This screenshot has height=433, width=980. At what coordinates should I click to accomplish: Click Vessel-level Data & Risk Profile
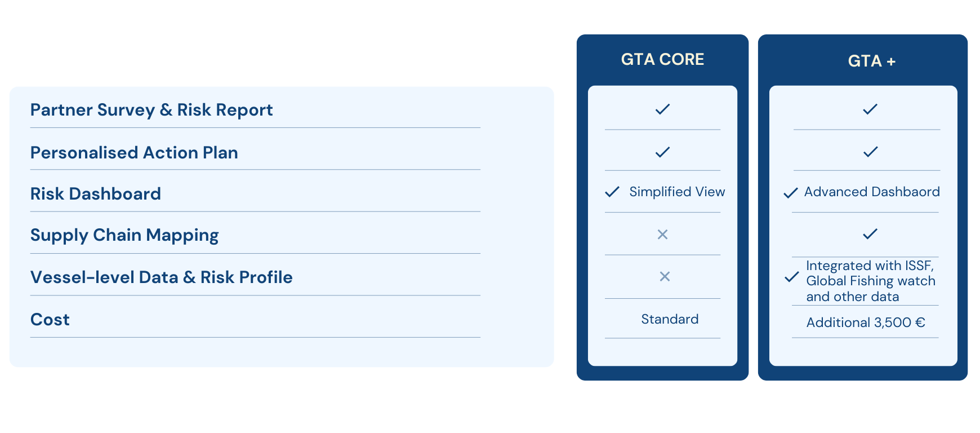162,277
